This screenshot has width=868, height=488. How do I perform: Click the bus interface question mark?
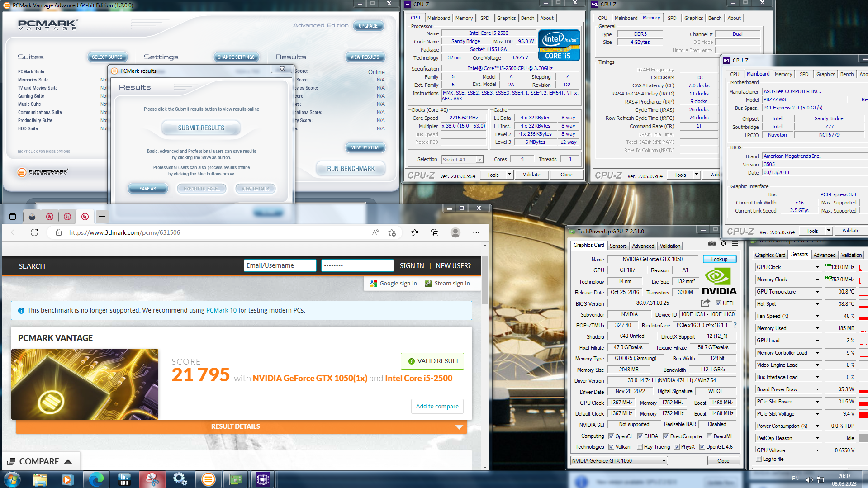[x=735, y=325]
